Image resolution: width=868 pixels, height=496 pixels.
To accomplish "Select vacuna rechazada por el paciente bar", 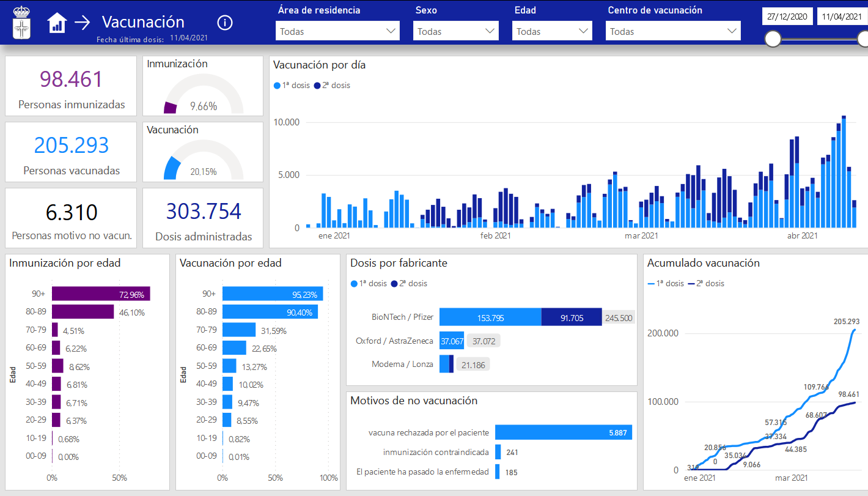I will (x=564, y=432).
